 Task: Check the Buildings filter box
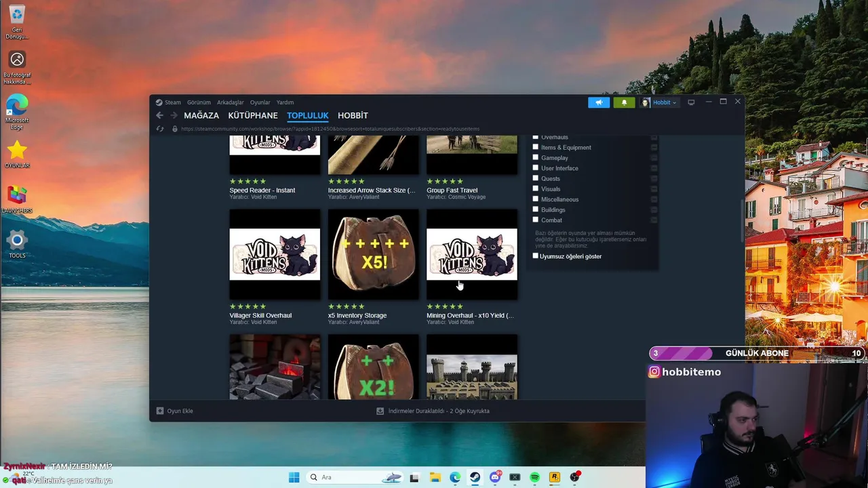(536, 209)
